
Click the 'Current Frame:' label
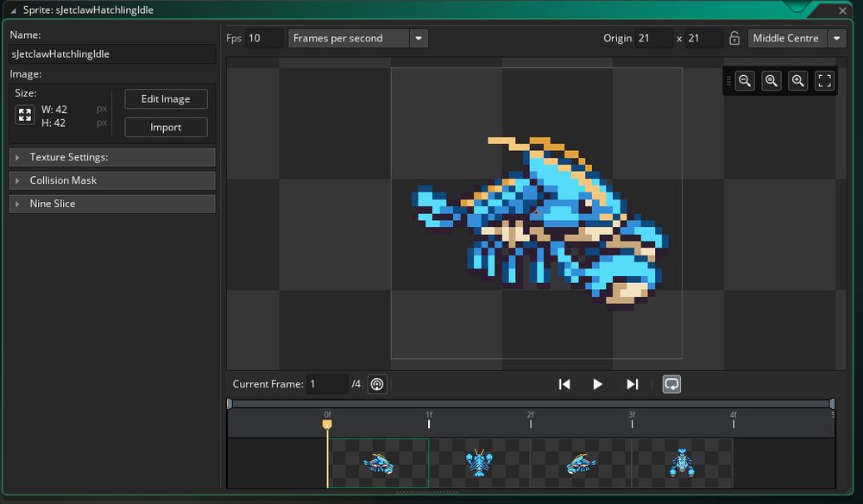(268, 384)
